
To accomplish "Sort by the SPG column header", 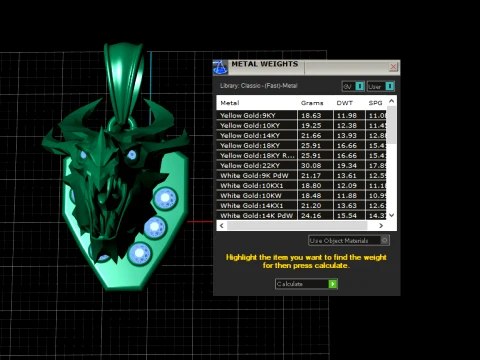I will pos(376,103).
